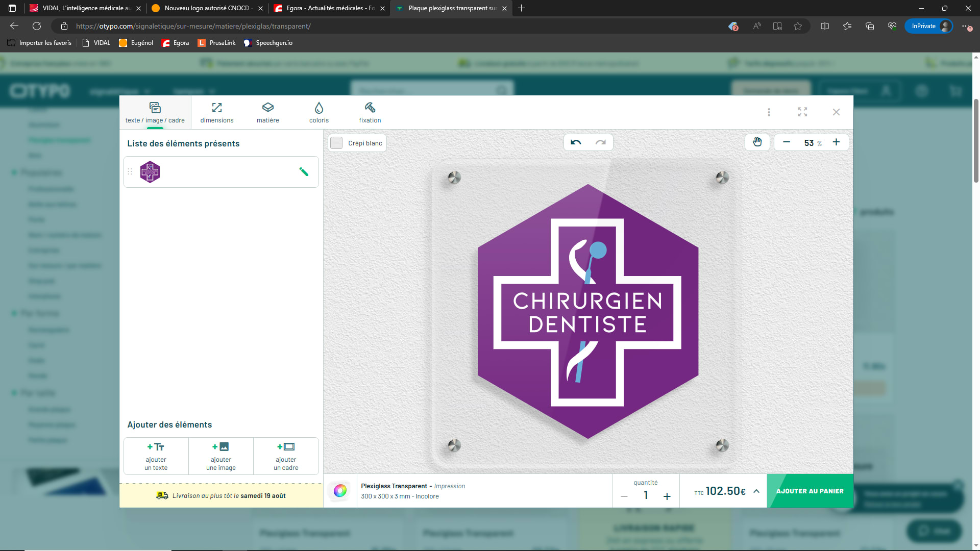Open the dimensions tab
Viewport: 980px width, 551px height.
point(217,112)
